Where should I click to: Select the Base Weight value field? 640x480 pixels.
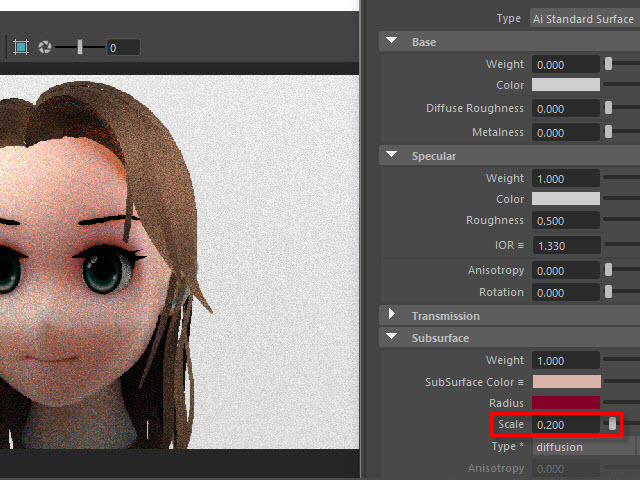tap(566, 65)
